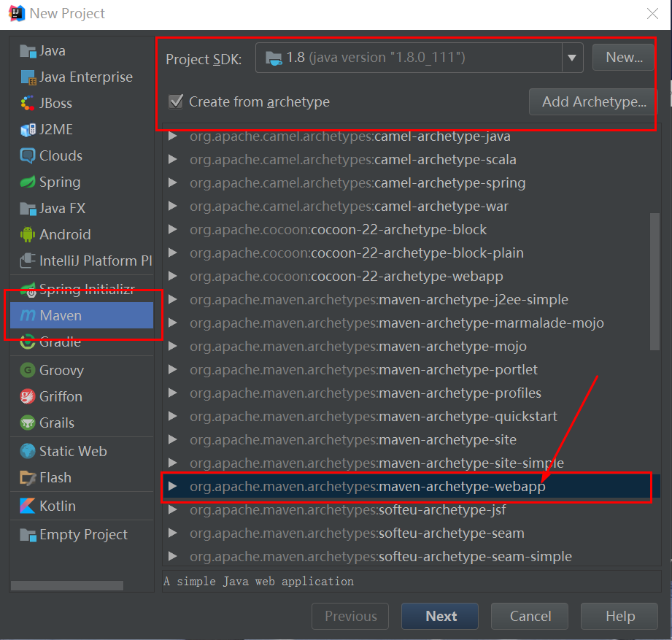Screen dimensions: 672x640
Task: Select softeu-archetype-seam row
Action: (411, 533)
